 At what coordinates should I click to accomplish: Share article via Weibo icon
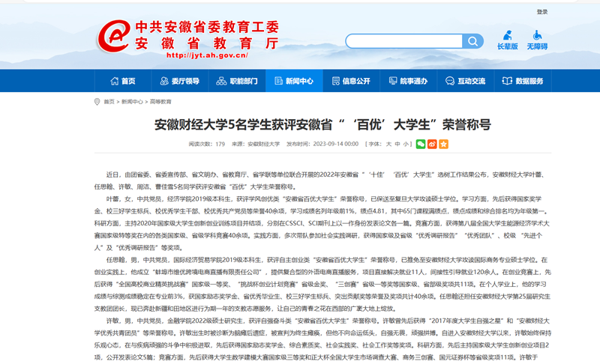432,143
